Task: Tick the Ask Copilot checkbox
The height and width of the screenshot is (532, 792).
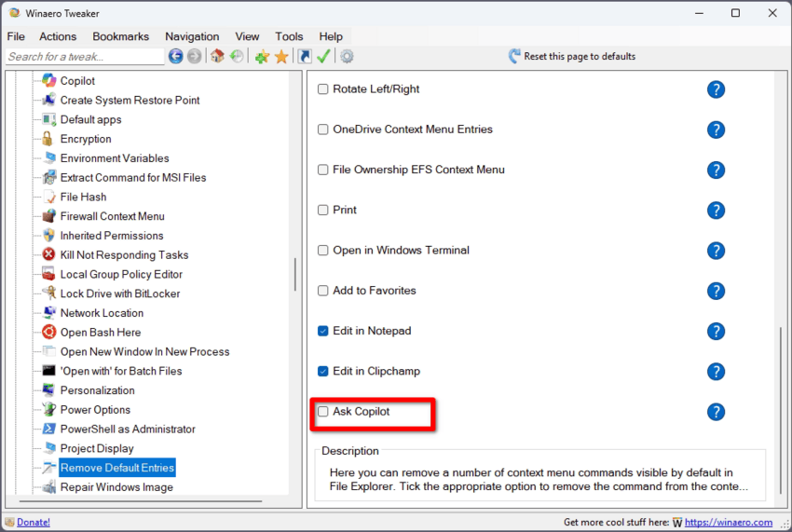Action: (x=322, y=411)
